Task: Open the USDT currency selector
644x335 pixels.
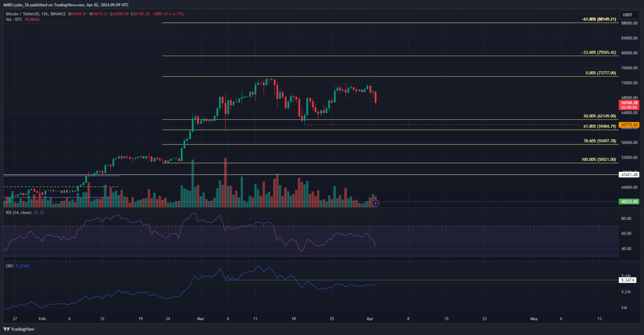Action: (x=627, y=15)
